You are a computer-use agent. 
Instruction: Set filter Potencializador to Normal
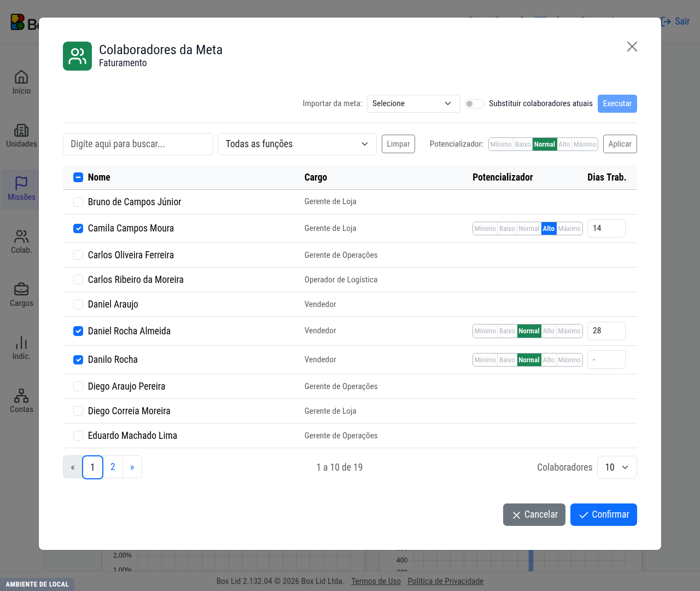(x=545, y=144)
